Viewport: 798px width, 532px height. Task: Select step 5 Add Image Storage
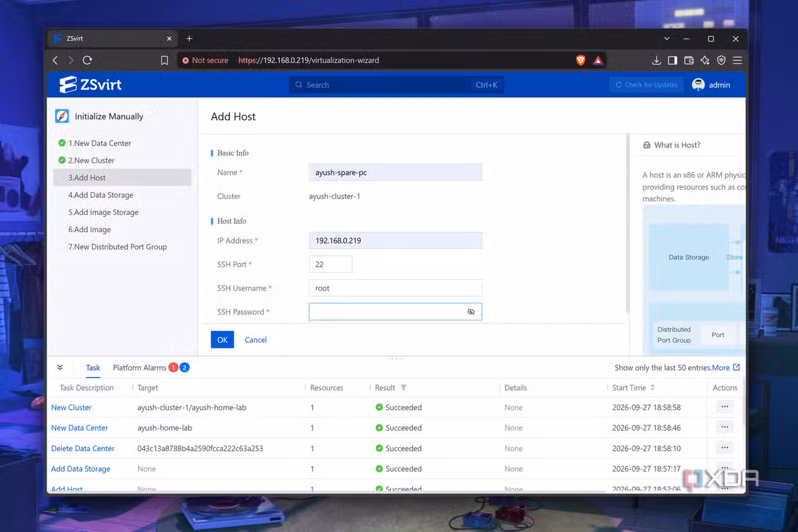pyautogui.click(x=103, y=212)
